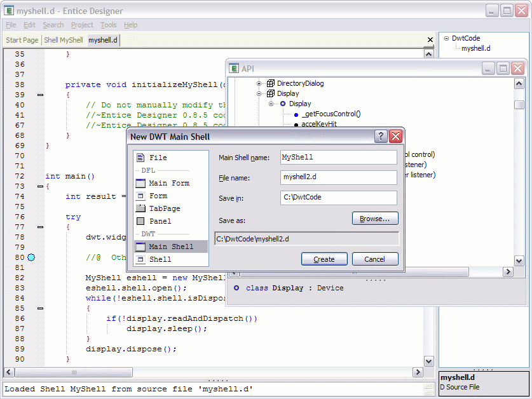Fold the while block at line 85
The height and width of the screenshot is (399, 532).
tap(41, 308)
